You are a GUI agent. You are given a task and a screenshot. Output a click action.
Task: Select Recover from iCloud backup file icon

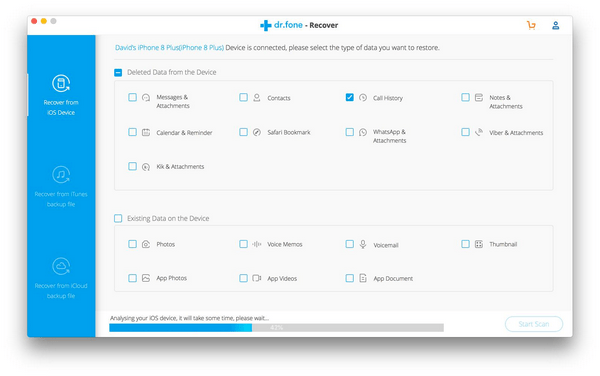pyautogui.click(x=61, y=266)
